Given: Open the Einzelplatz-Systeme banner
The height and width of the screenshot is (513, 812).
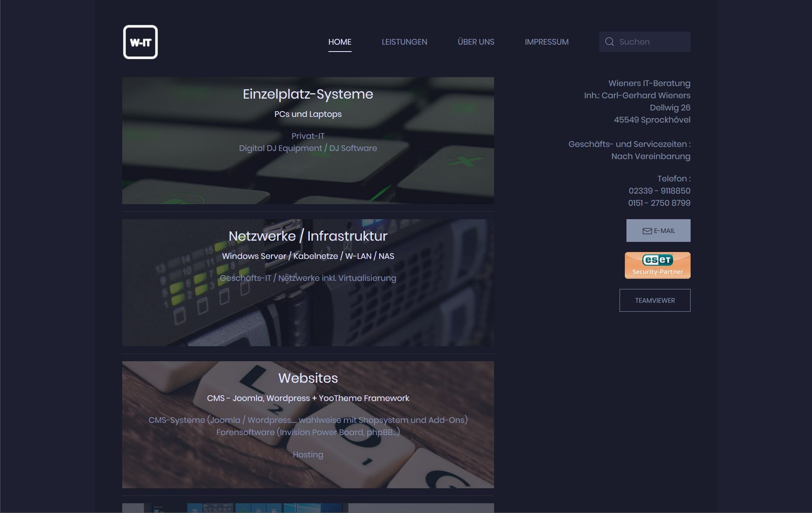Looking at the screenshot, I should point(308,140).
